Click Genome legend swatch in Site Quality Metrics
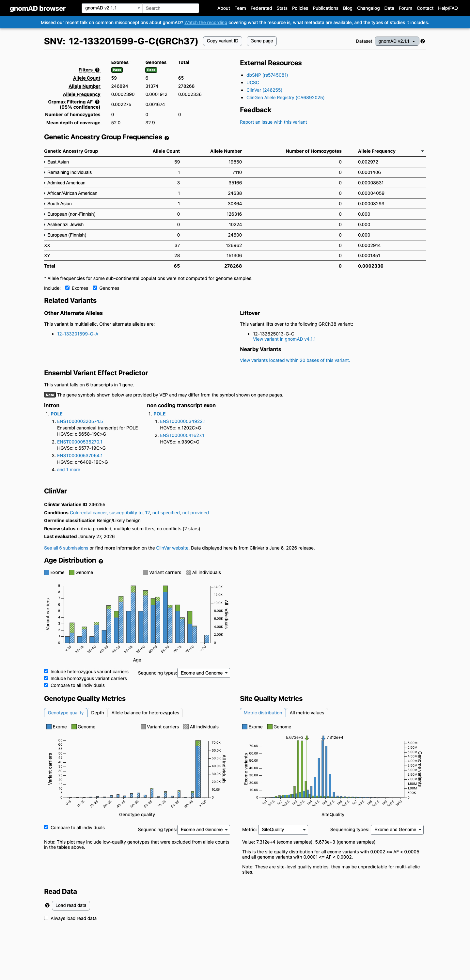This screenshot has width=470, height=980. coord(270,727)
